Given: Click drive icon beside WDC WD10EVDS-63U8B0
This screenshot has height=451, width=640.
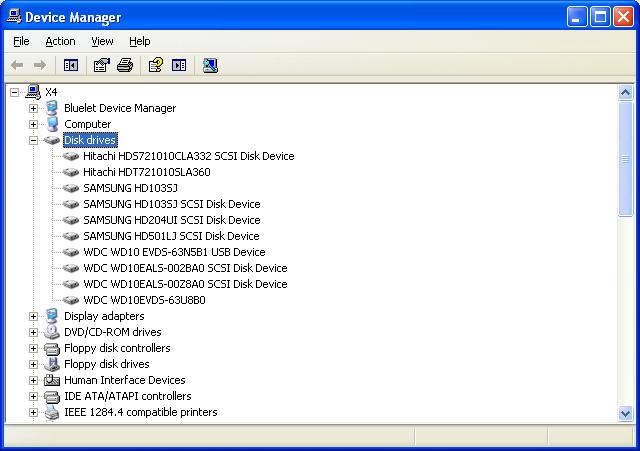Looking at the screenshot, I should click(71, 300).
